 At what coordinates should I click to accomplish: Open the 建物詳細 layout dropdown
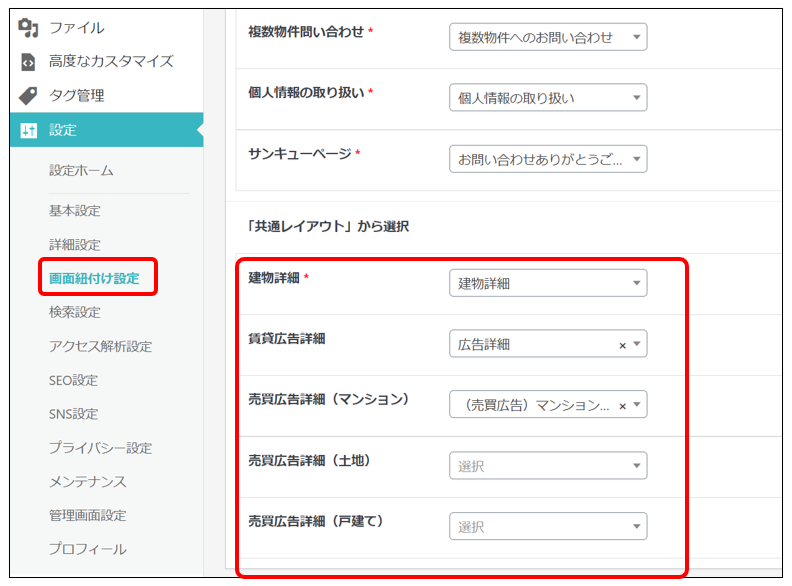tap(547, 284)
